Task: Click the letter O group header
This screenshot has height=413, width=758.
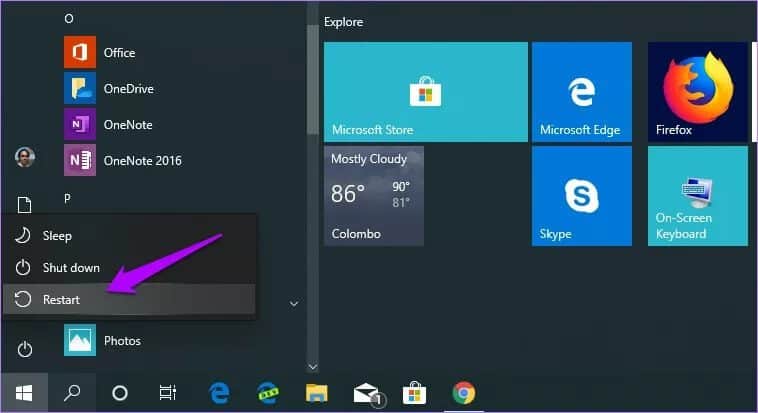Action: pos(69,18)
